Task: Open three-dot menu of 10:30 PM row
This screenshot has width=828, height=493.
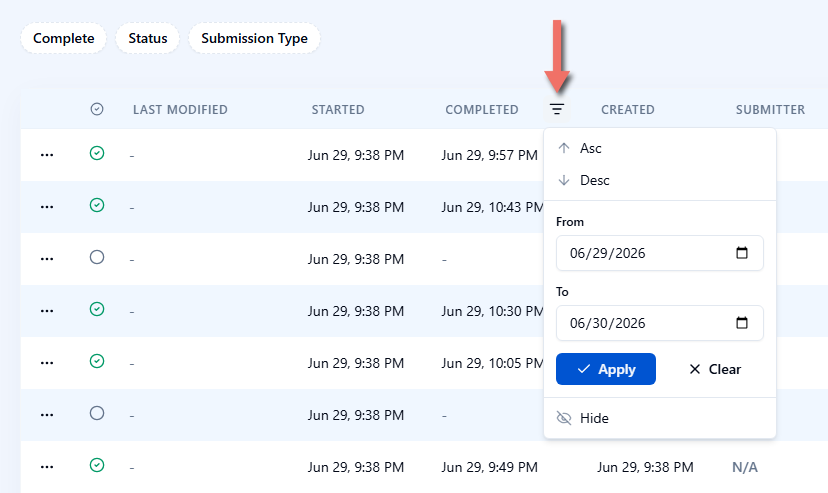Action: (47, 311)
